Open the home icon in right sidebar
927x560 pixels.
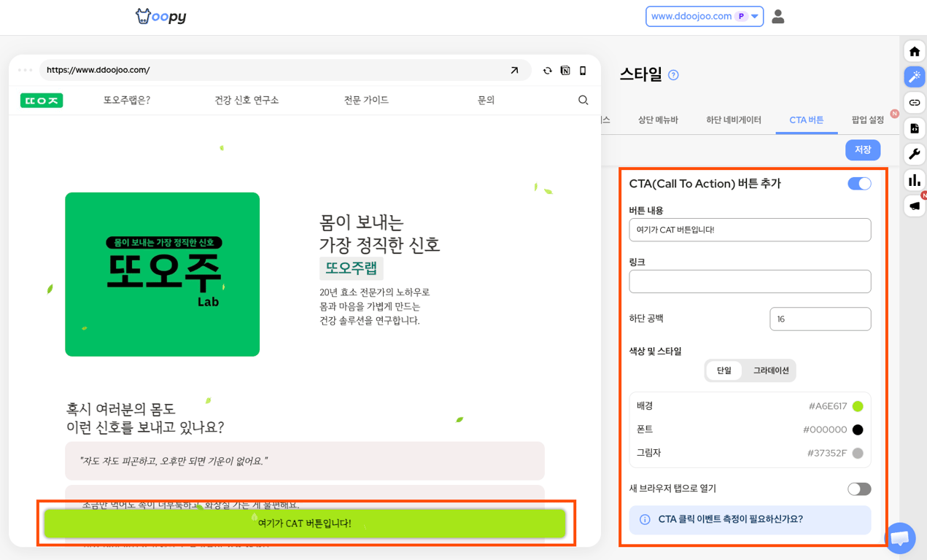coord(915,51)
